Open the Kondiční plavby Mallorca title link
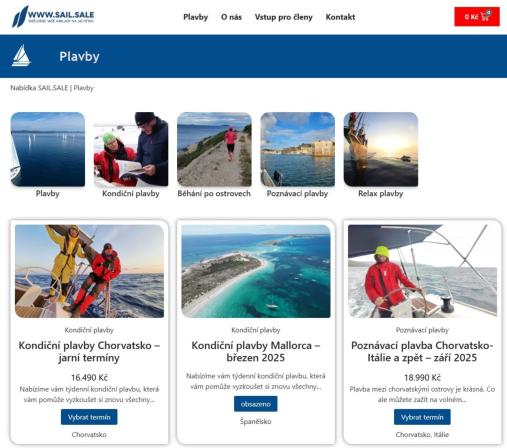 [x=256, y=351]
